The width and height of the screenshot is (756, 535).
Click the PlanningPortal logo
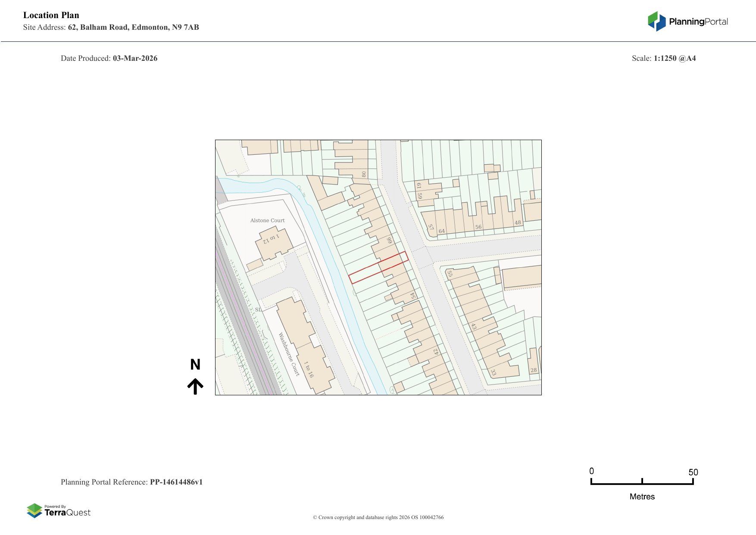click(687, 20)
